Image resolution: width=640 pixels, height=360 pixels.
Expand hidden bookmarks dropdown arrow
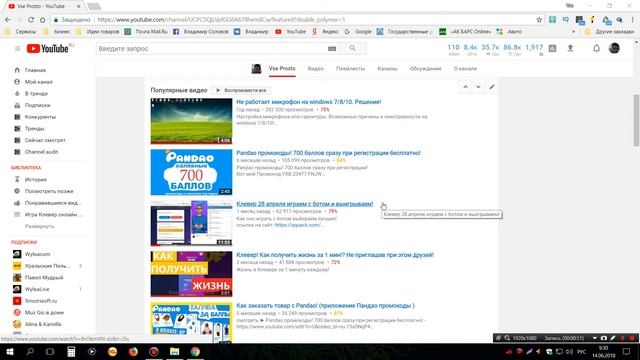pos(573,31)
